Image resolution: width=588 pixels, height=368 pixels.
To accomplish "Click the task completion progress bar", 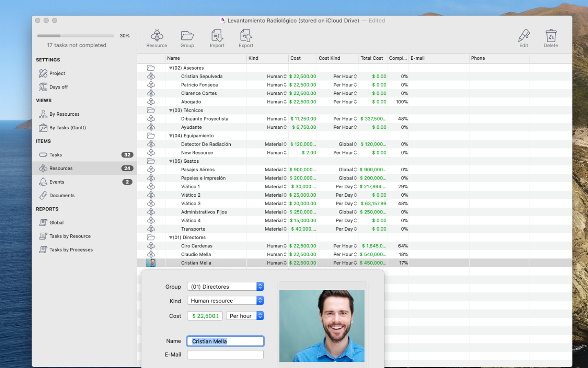I will click(76, 36).
